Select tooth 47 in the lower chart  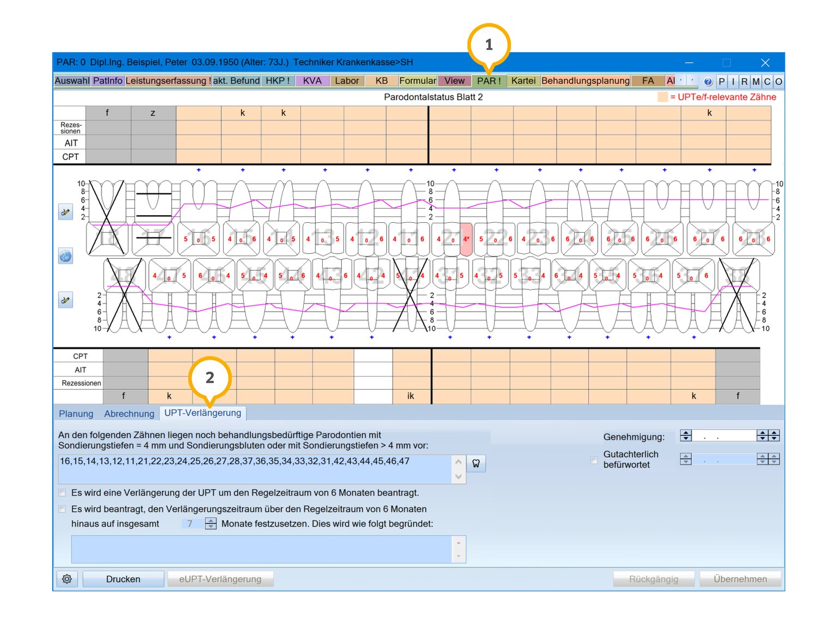point(168,276)
